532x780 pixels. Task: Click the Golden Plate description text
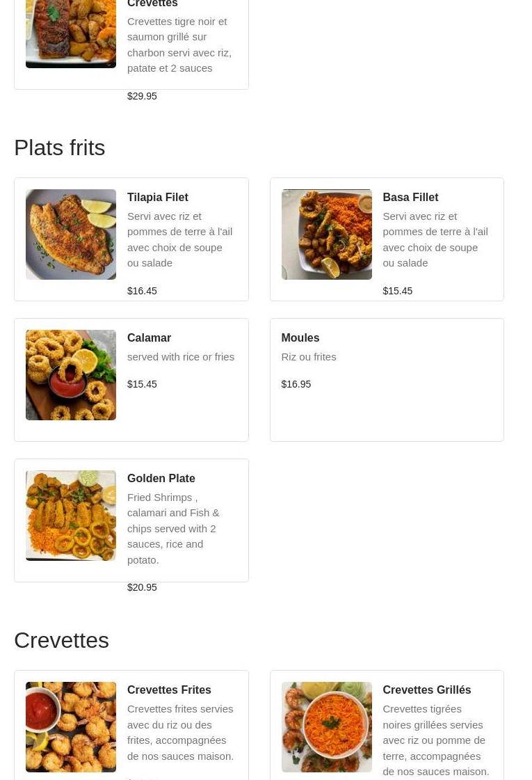173,528
